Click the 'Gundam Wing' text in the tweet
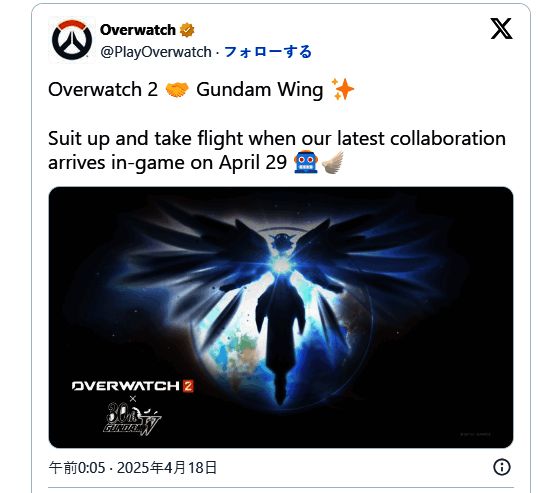Image resolution: width=557 pixels, height=493 pixels. 260,89
